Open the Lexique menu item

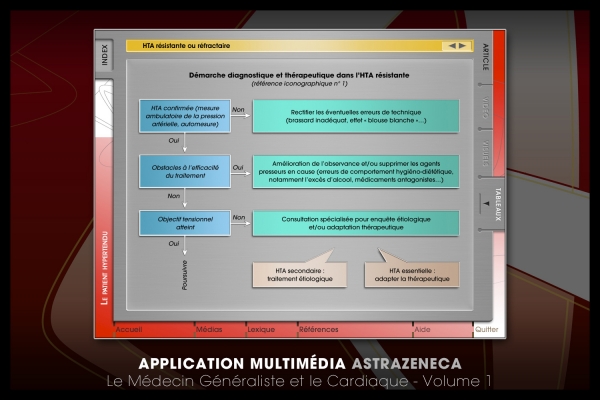(261, 329)
